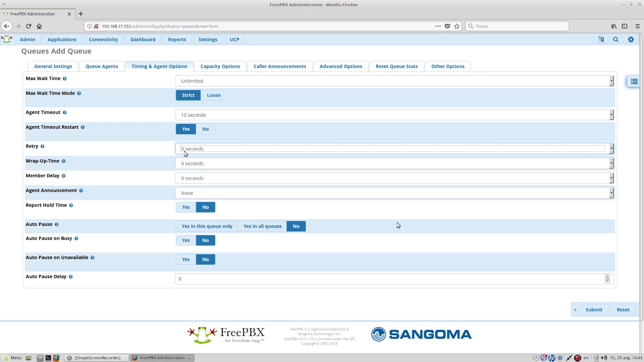The height and width of the screenshot is (362, 644).
Task: Set Auto Pause on Unavailable to Yes
Action: coord(186,259)
